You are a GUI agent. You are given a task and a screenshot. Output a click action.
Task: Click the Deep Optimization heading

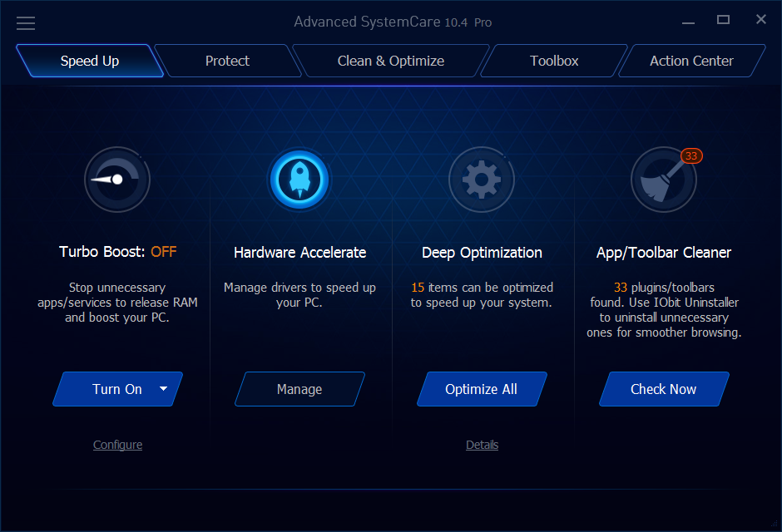click(482, 253)
